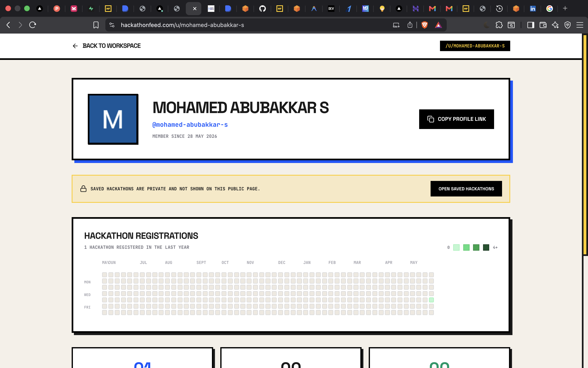Open the browser hamburger menu
The width and height of the screenshot is (588, 368).
coord(580,25)
